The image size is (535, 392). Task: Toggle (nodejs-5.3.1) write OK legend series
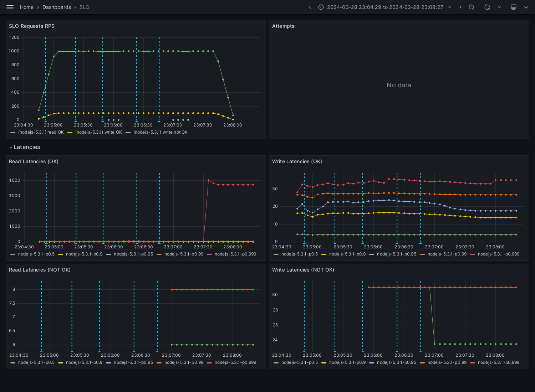(x=98, y=132)
